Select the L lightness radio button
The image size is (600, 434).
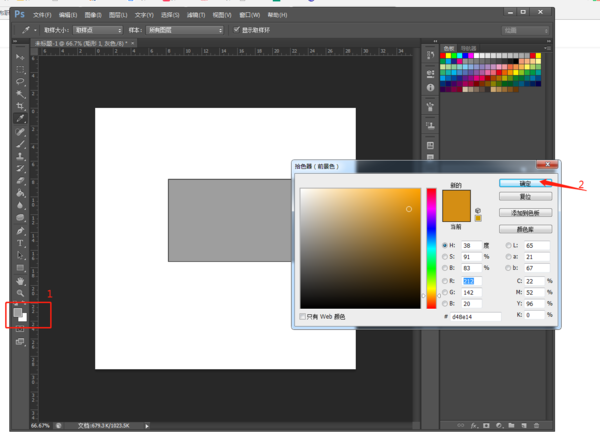(x=508, y=245)
